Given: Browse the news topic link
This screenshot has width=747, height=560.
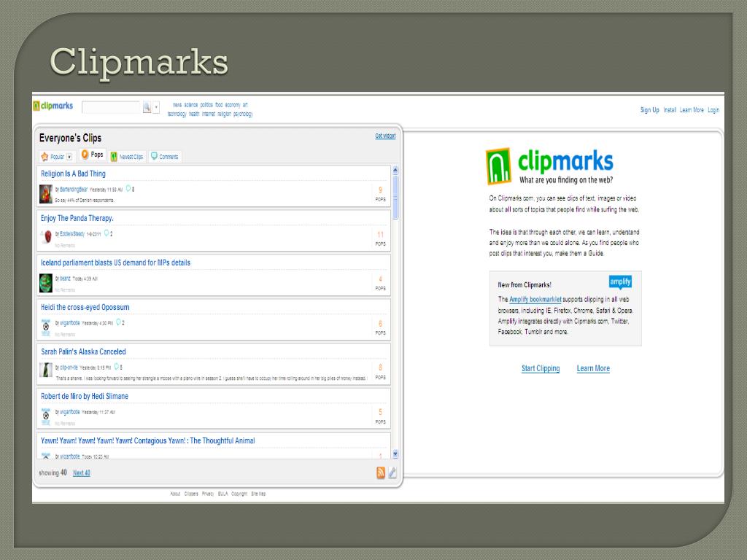Looking at the screenshot, I should (x=177, y=105).
